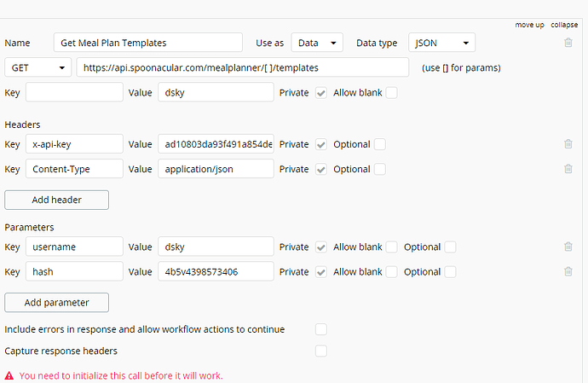Click the Add header button

pos(56,200)
